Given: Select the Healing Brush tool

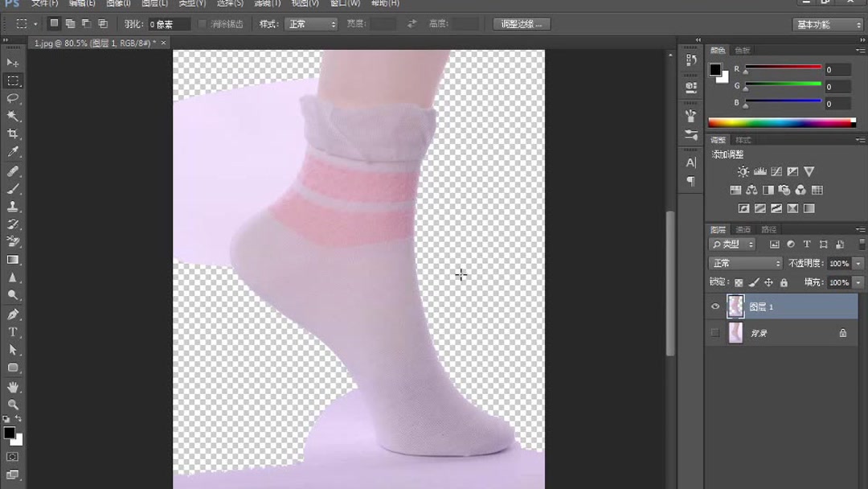Looking at the screenshot, I should pos(13,171).
